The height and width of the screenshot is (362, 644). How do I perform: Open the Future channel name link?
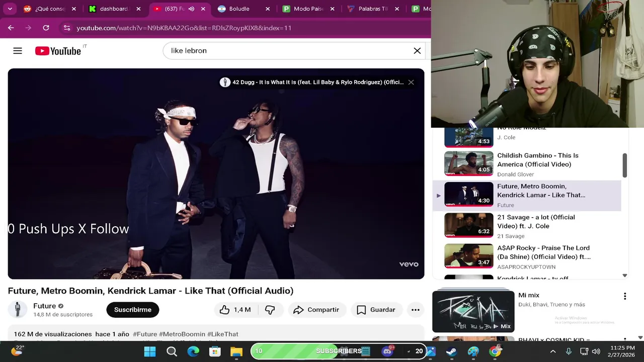click(44, 306)
